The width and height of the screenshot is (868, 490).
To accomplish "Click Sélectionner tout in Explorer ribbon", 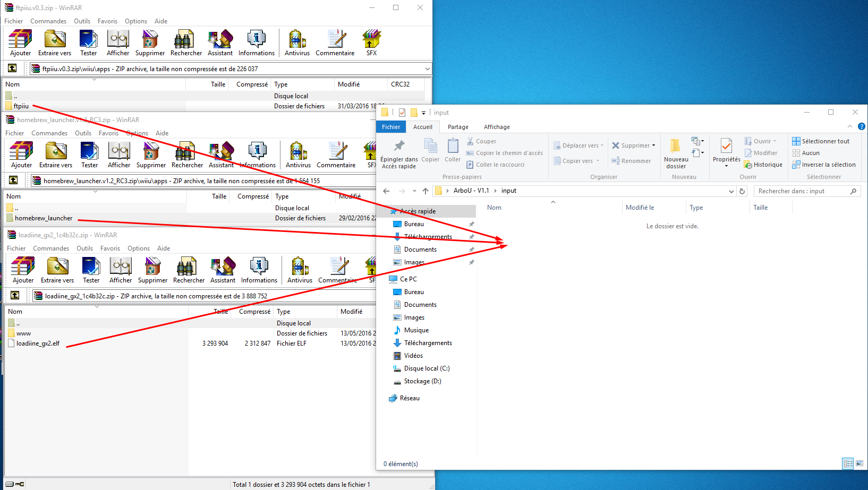I will click(x=821, y=141).
